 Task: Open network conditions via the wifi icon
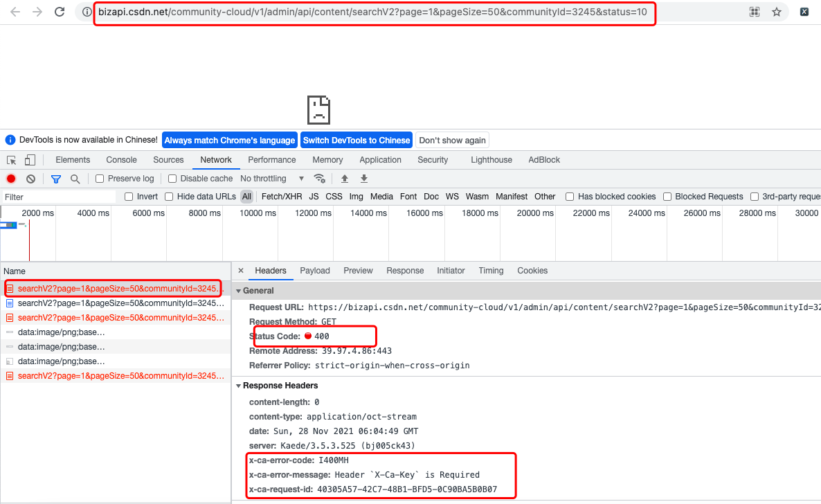click(x=319, y=179)
